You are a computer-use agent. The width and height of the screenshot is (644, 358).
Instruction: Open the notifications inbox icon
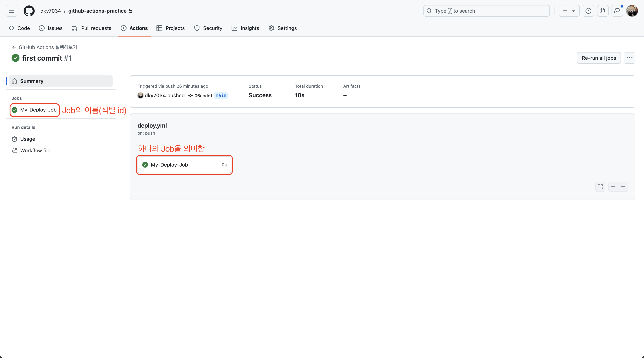click(617, 11)
